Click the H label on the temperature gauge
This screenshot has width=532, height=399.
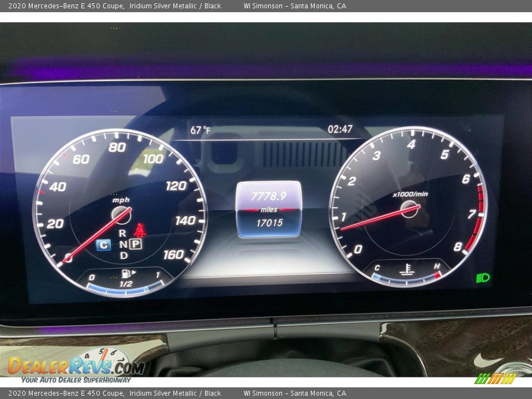pyautogui.click(x=437, y=267)
